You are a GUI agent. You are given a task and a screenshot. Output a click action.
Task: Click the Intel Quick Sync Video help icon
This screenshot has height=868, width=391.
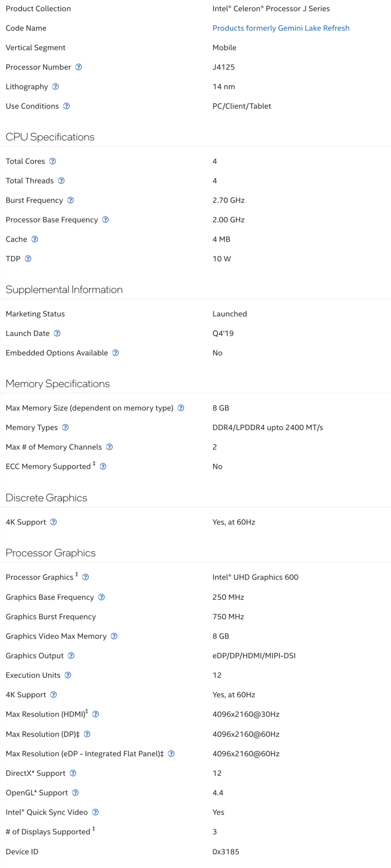[95, 812]
